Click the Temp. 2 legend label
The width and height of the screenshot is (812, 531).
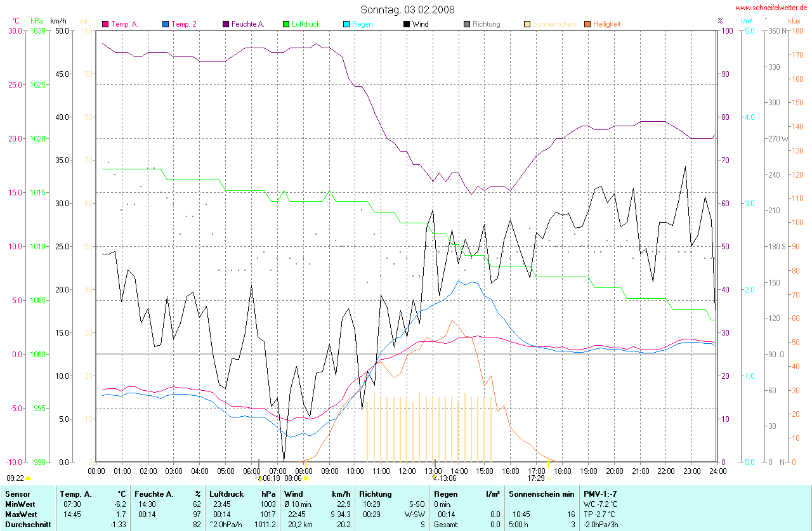[184, 24]
